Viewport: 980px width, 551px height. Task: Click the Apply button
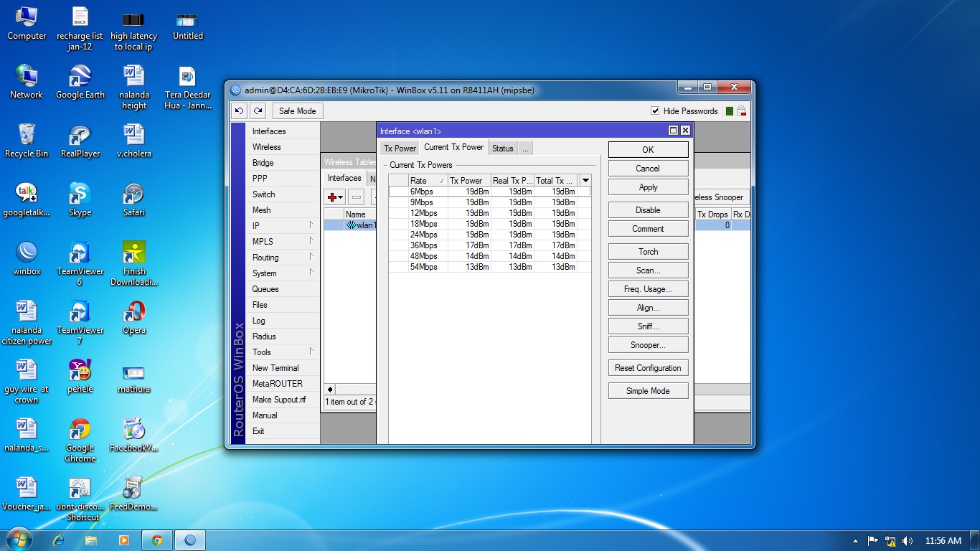(648, 187)
